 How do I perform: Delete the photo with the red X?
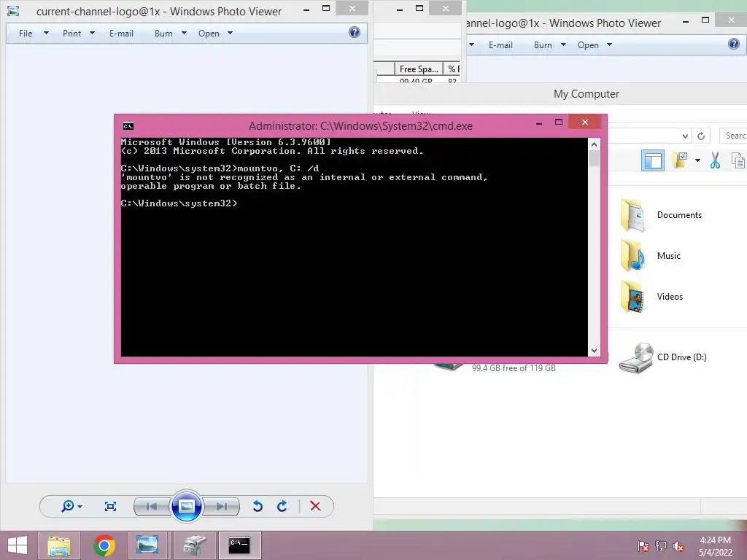pyautogui.click(x=315, y=506)
